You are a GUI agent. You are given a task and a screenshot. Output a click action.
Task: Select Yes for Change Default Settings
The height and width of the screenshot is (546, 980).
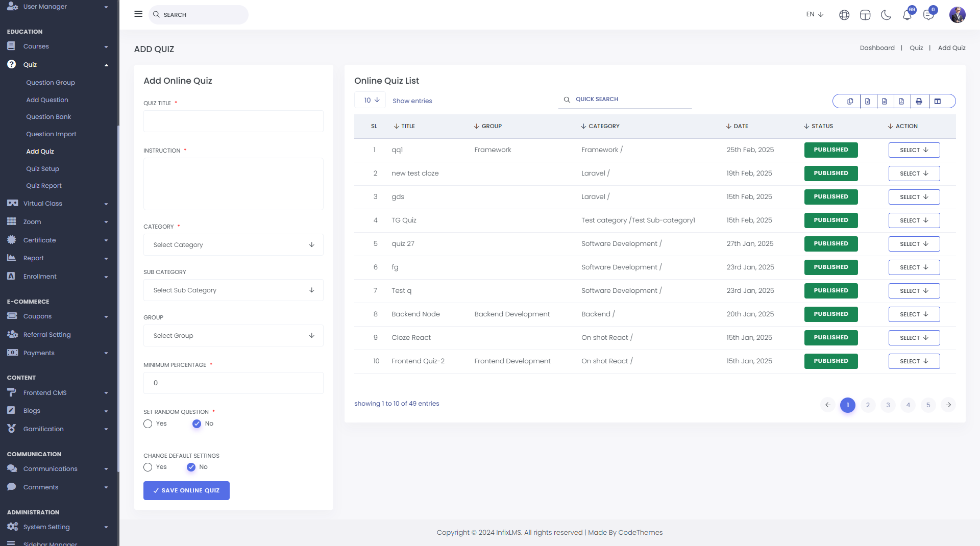pyautogui.click(x=148, y=467)
